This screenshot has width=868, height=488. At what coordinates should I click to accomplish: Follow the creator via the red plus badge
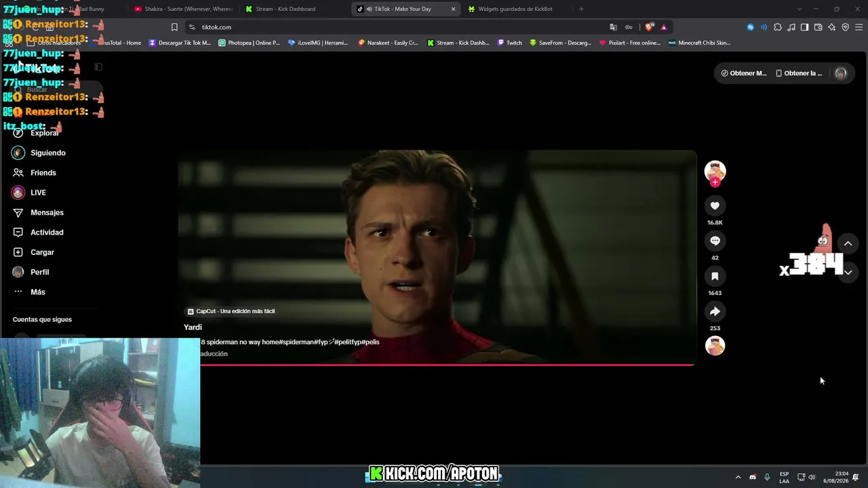[715, 182]
